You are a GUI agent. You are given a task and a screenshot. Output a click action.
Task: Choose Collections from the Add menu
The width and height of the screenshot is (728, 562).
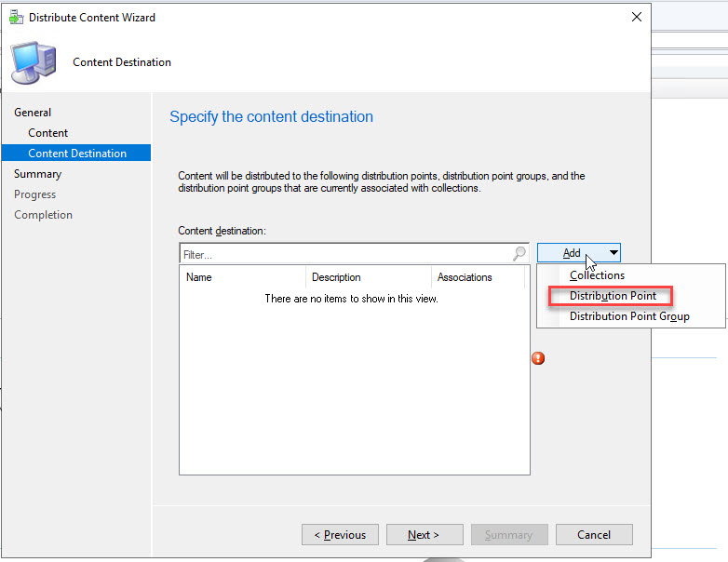tap(597, 275)
